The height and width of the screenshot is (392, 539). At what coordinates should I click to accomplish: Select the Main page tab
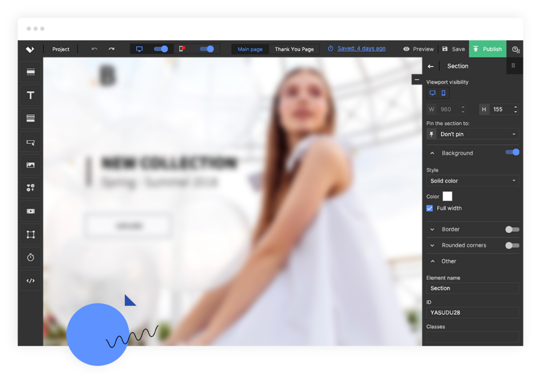(250, 49)
